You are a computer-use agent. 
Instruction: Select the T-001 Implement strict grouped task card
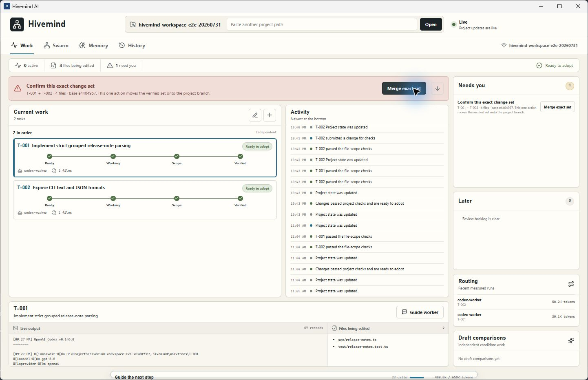coord(145,158)
